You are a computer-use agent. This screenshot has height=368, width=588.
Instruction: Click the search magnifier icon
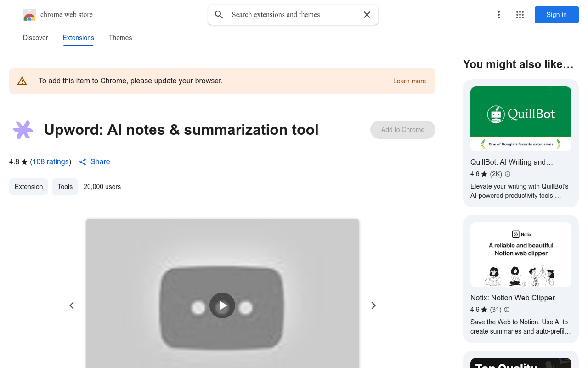[219, 15]
